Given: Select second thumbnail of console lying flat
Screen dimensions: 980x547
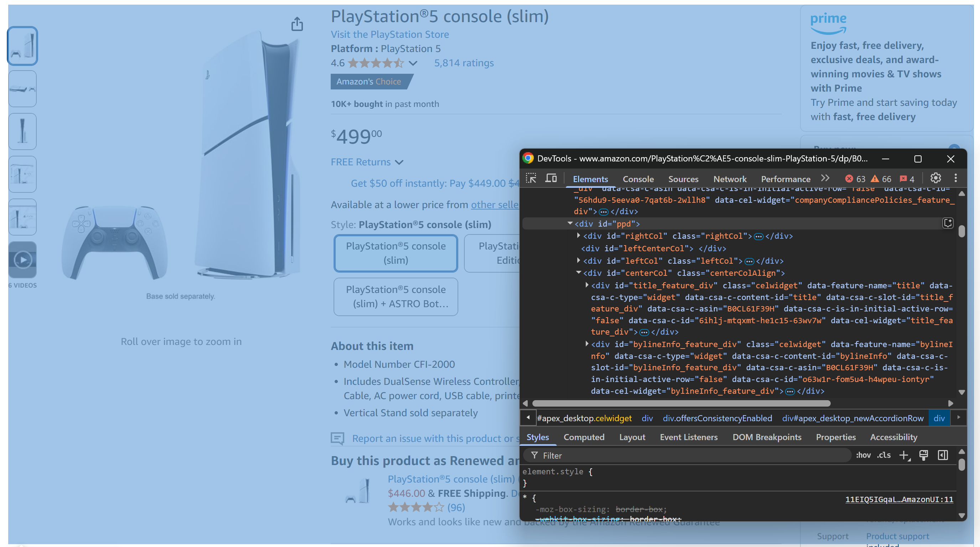Looking at the screenshot, I should point(22,89).
